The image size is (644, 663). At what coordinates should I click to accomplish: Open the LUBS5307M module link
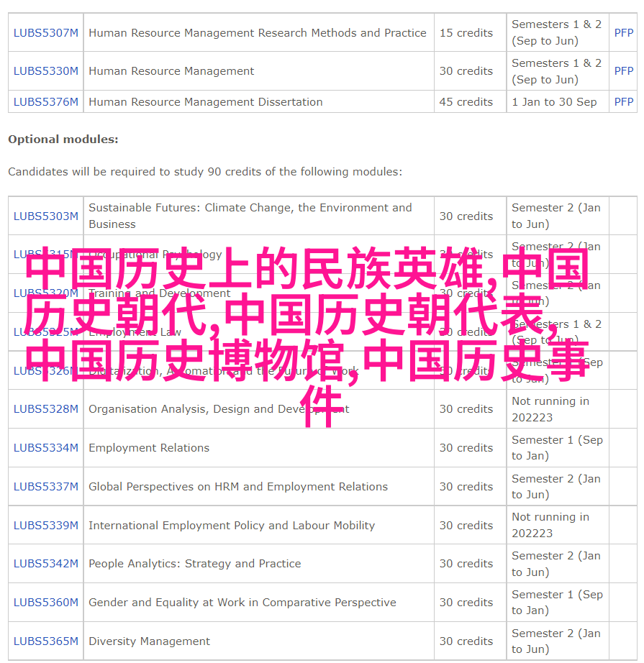[x=45, y=33]
